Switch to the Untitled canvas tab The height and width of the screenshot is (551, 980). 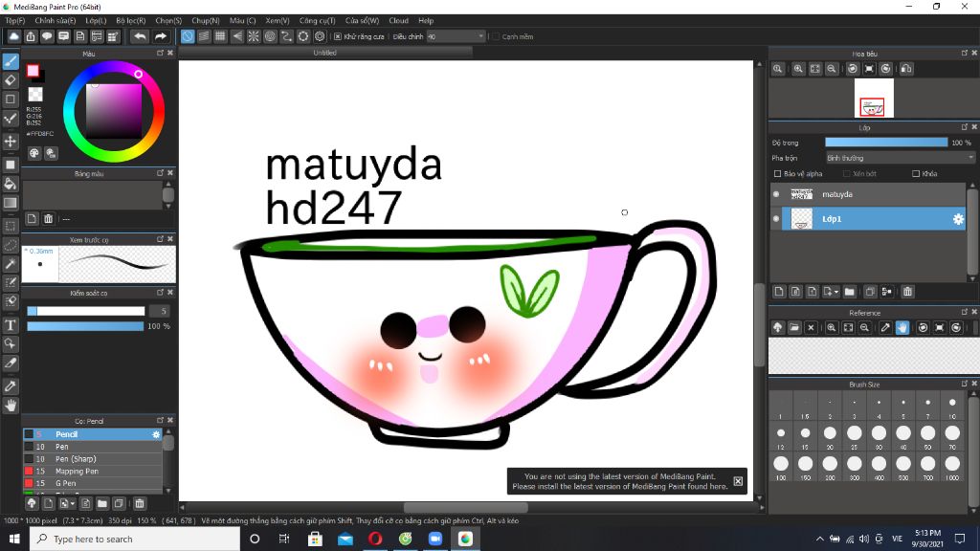[x=325, y=54]
